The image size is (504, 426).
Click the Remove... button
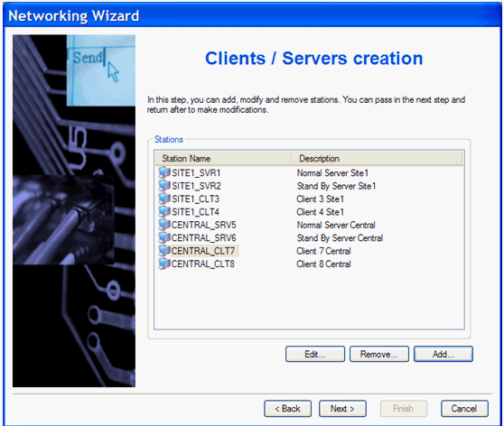[379, 354]
